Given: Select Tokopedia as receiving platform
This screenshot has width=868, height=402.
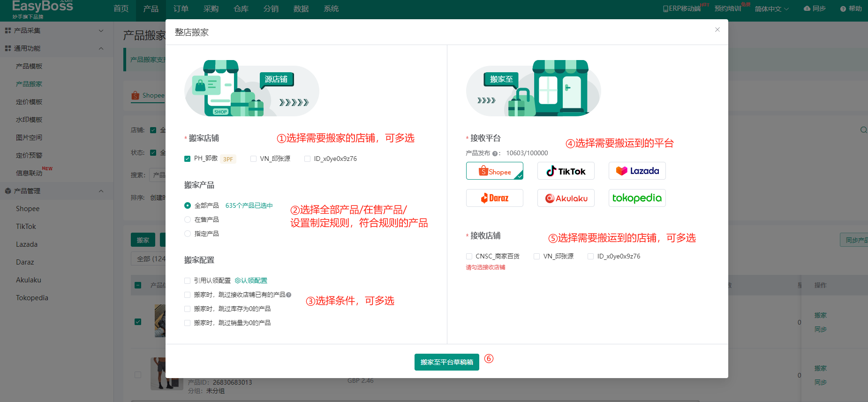Looking at the screenshot, I should [x=637, y=198].
